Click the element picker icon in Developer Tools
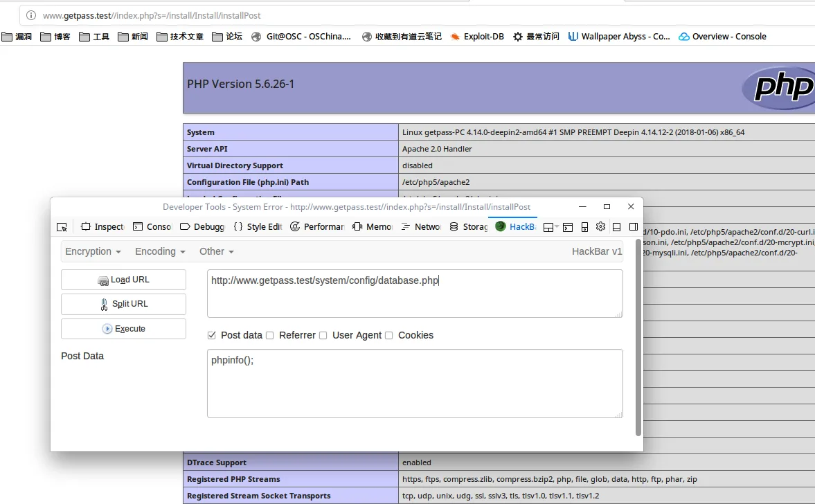 [62, 226]
